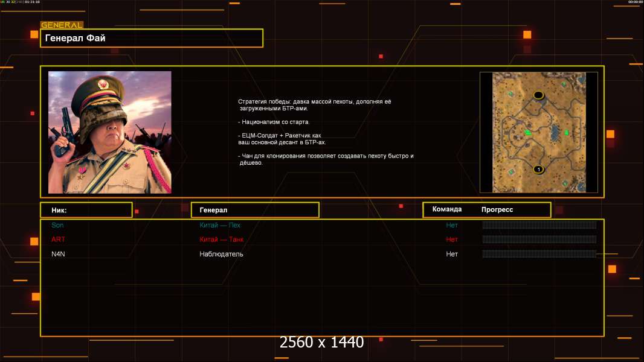Click the 'Национализм со старта' tip line
Viewport: 644px width, 362px height.
coord(274,122)
